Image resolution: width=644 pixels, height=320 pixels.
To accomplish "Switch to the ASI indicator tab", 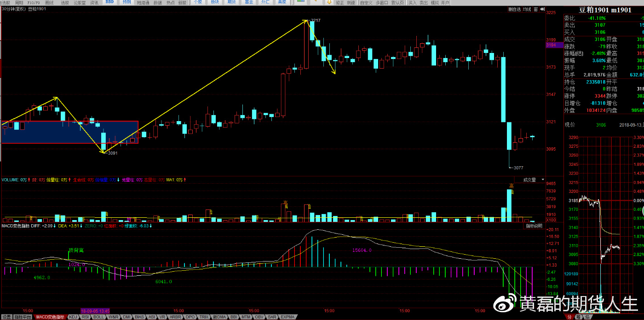I will coord(152,317).
